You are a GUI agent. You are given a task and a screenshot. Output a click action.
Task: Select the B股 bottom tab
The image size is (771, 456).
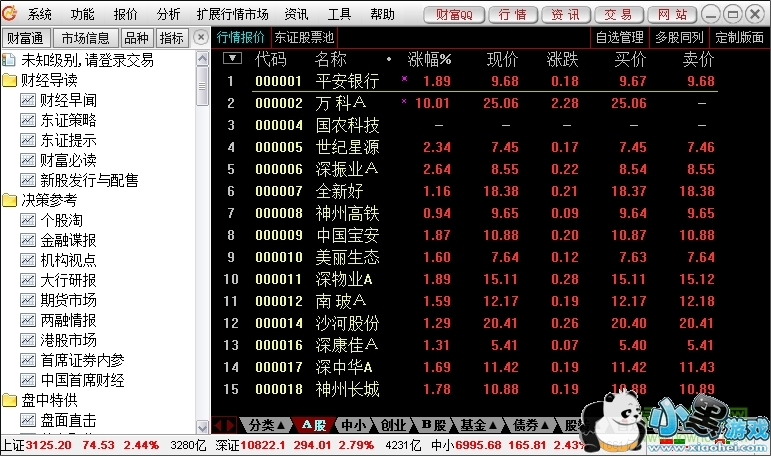pyautogui.click(x=433, y=425)
